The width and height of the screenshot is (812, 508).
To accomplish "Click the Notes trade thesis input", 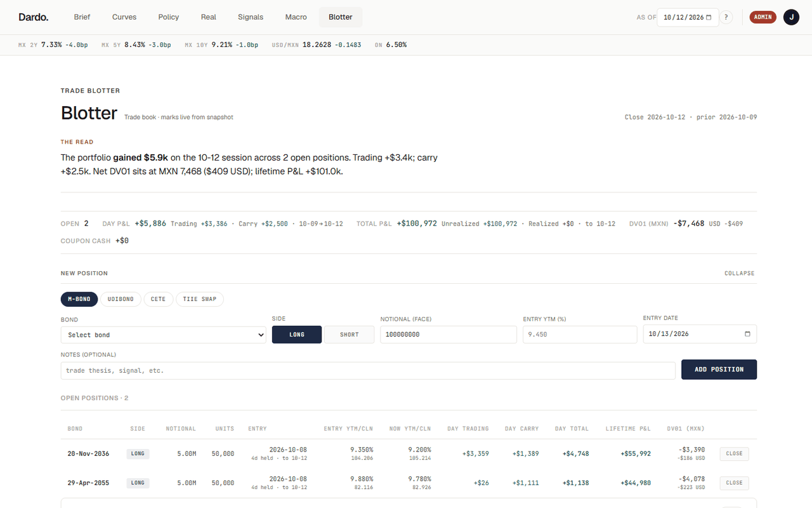I will pyautogui.click(x=368, y=371).
